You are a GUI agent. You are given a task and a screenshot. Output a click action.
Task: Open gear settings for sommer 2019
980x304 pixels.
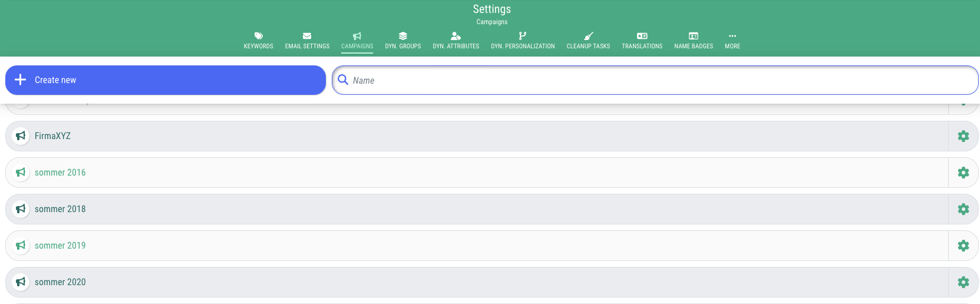point(963,246)
